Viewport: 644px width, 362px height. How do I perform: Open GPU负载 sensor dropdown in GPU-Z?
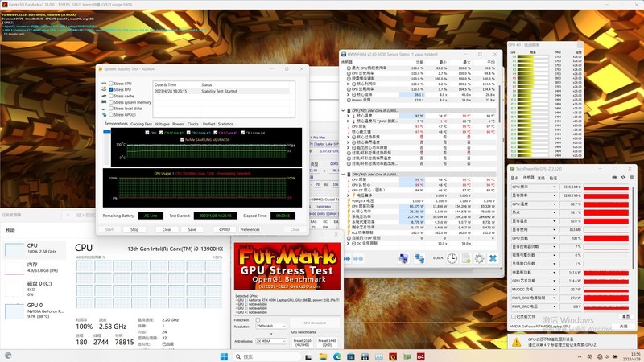pyautogui.click(x=554, y=238)
